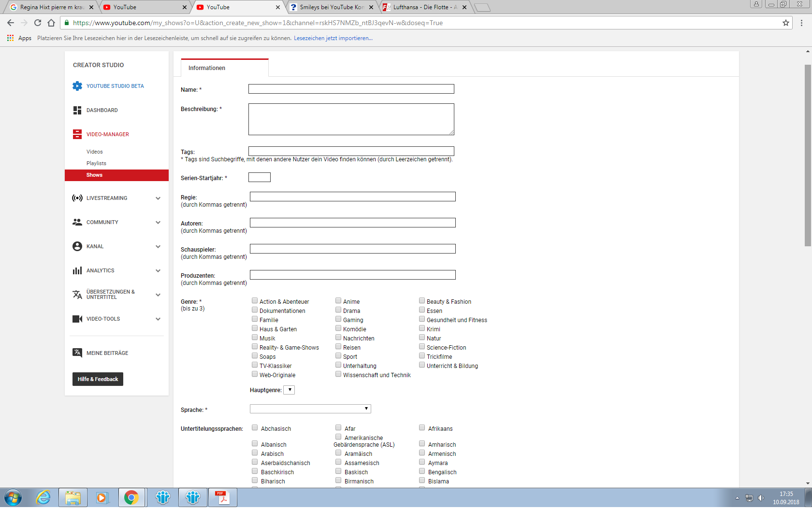Click the YouTube Studio Beta gear icon

77,86
